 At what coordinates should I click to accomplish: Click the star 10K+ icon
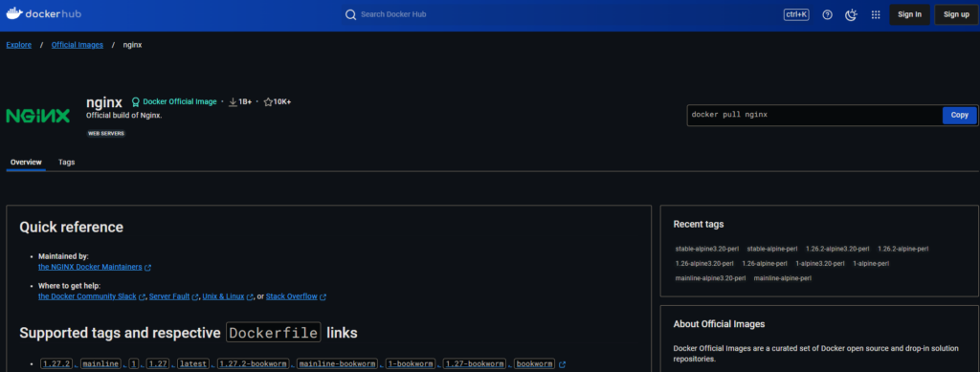268,101
